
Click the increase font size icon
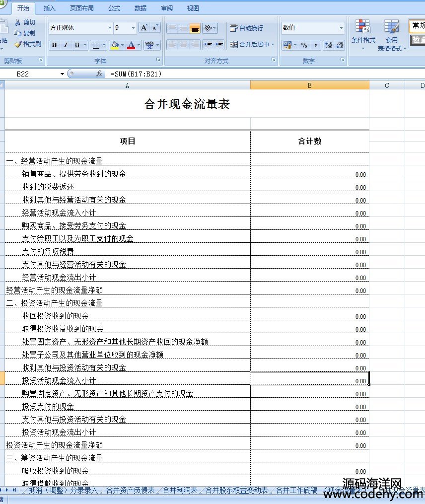[x=144, y=28]
